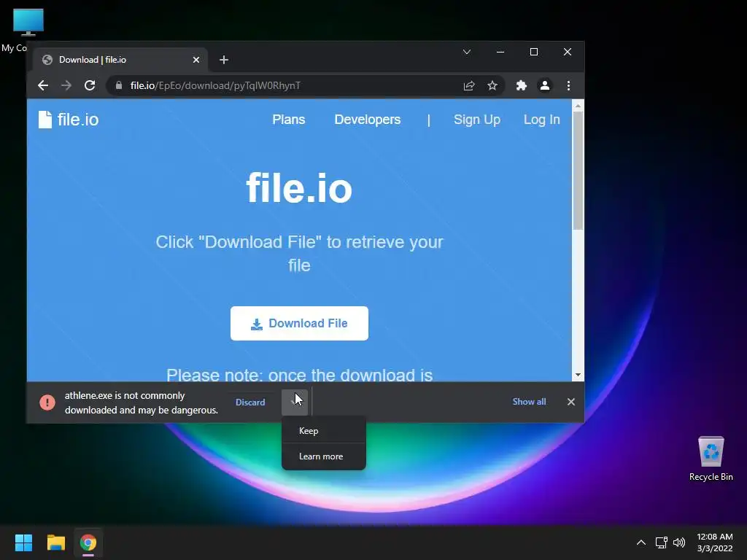
Task: Click the Sign Up link
Action: [477, 120]
